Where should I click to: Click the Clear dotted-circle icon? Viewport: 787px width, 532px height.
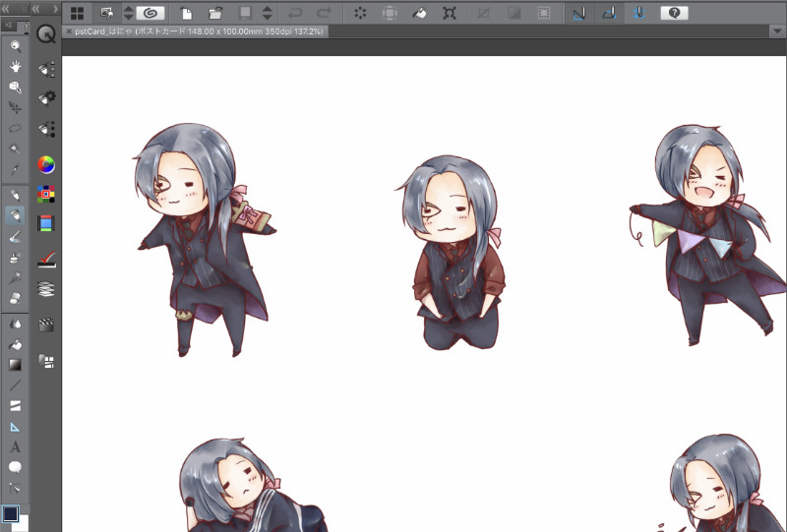click(x=360, y=13)
